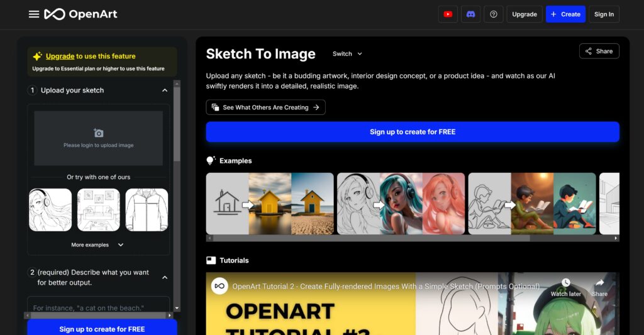Image resolution: width=644 pixels, height=335 pixels.
Task: Open the Discord icon link
Action: (x=470, y=14)
